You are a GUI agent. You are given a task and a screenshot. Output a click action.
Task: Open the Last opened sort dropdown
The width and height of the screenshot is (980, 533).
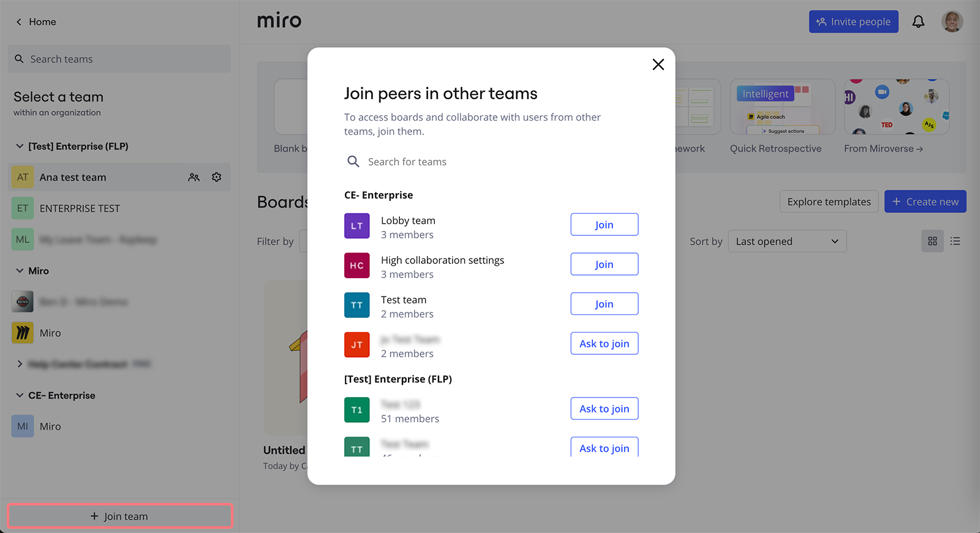[786, 241]
